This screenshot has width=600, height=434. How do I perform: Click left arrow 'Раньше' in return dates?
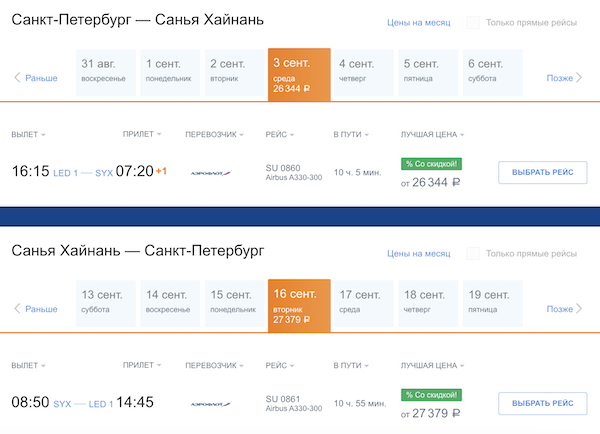pos(36,309)
